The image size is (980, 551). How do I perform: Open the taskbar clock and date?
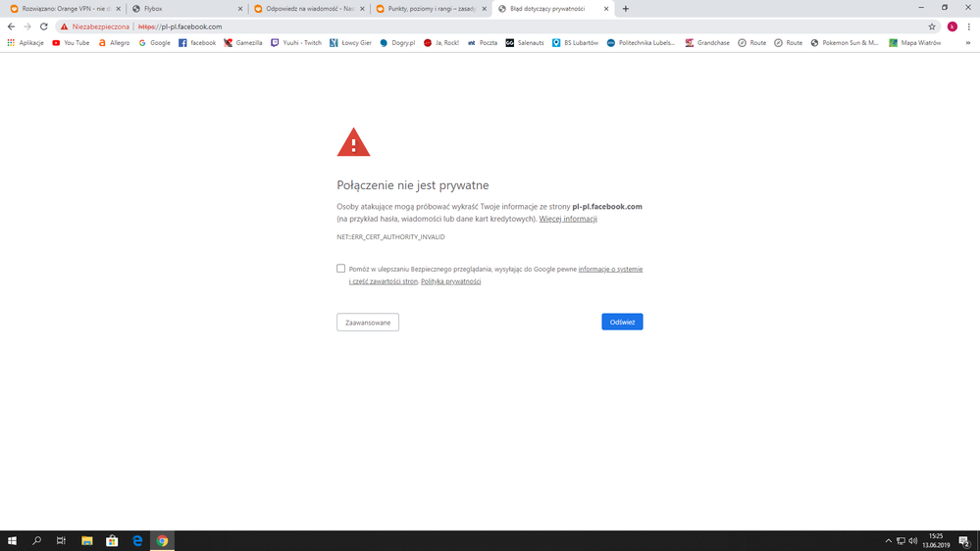click(x=936, y=541)
